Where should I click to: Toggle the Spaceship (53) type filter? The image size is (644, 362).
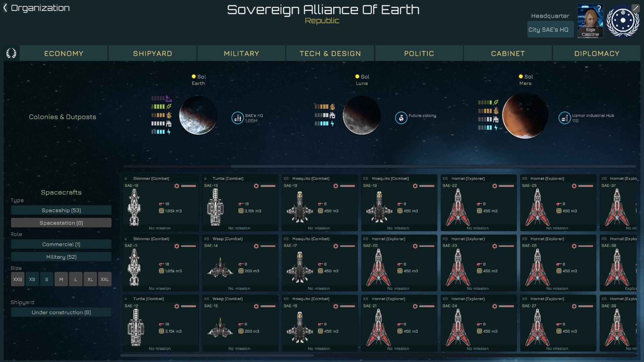tap(61, 210)
